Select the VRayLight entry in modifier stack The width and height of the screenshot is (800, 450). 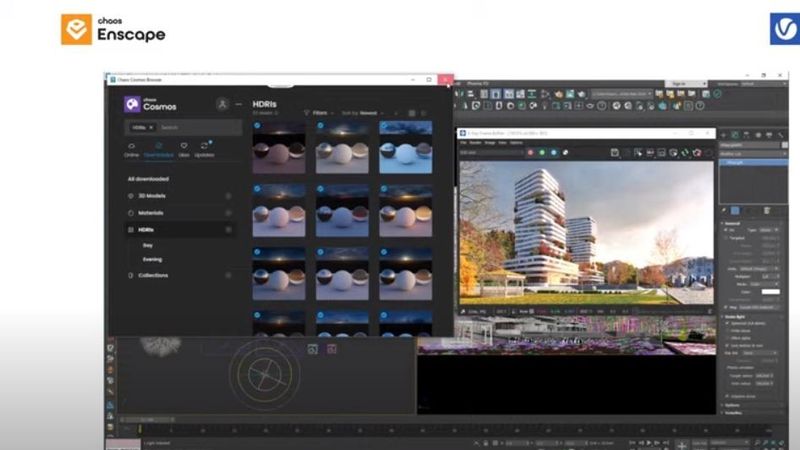(x=753, y=162)
